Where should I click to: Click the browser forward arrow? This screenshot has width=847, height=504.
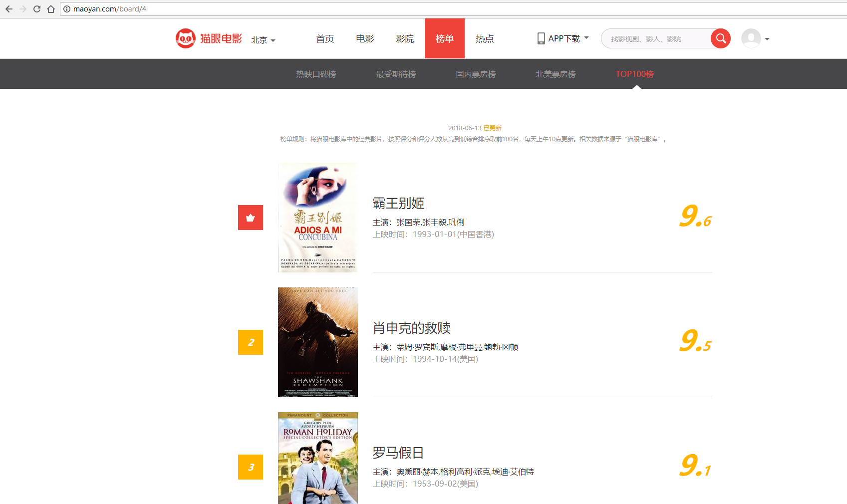(x=22, y=9)
